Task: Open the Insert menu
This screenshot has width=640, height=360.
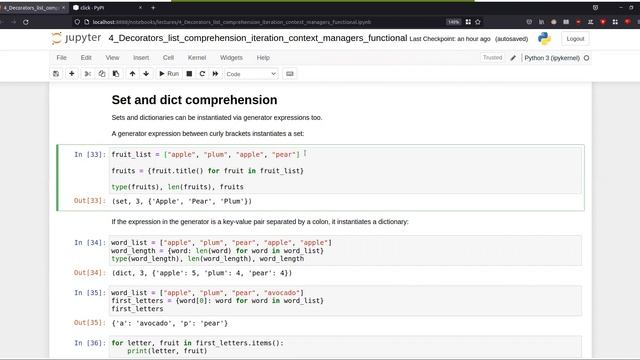Action: coord(141,58)
